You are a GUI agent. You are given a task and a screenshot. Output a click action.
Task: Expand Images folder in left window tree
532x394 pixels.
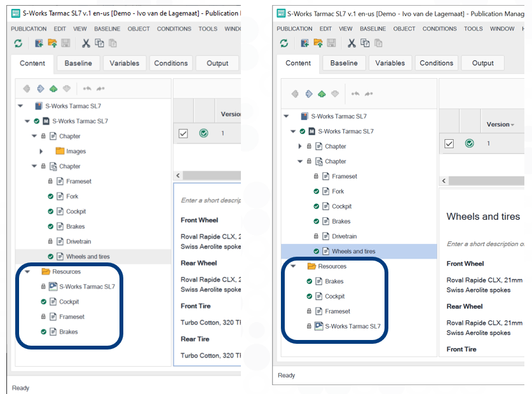[x=41, y=151]
